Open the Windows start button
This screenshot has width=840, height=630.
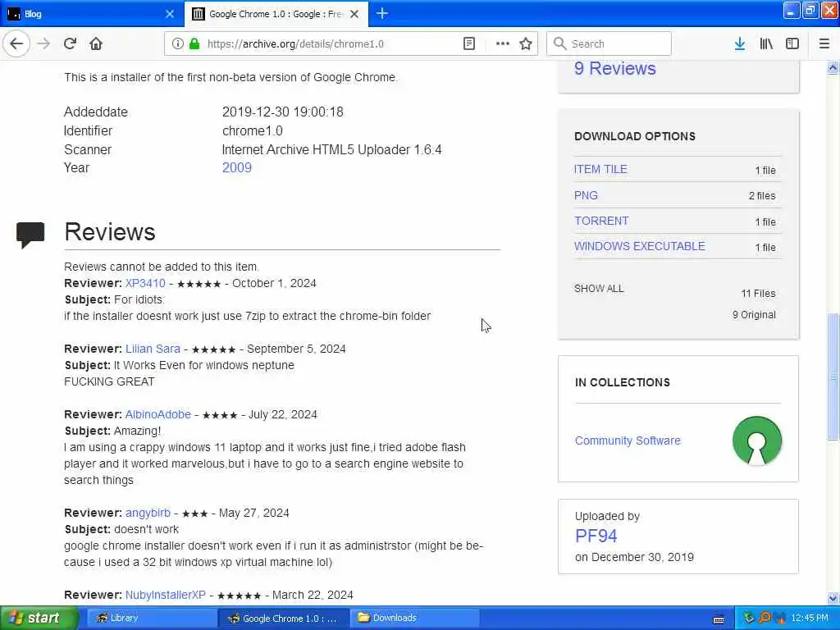pos(39,619)
